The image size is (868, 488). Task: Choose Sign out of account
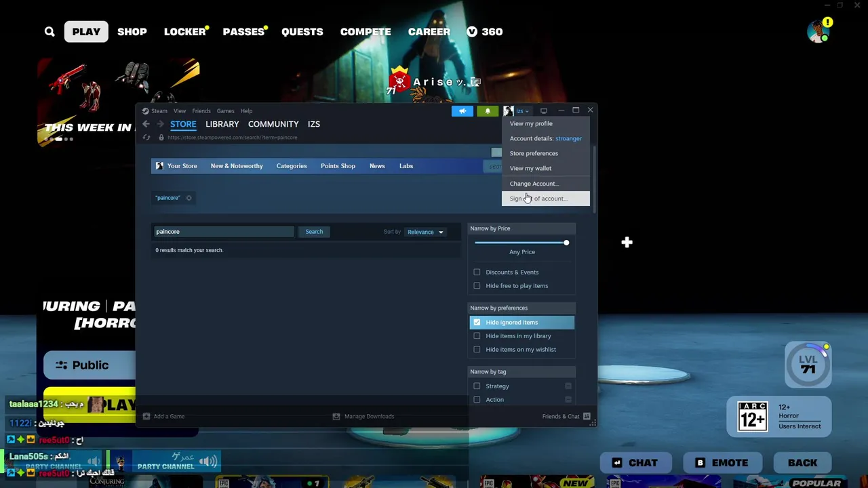click(x=546, y=199)
